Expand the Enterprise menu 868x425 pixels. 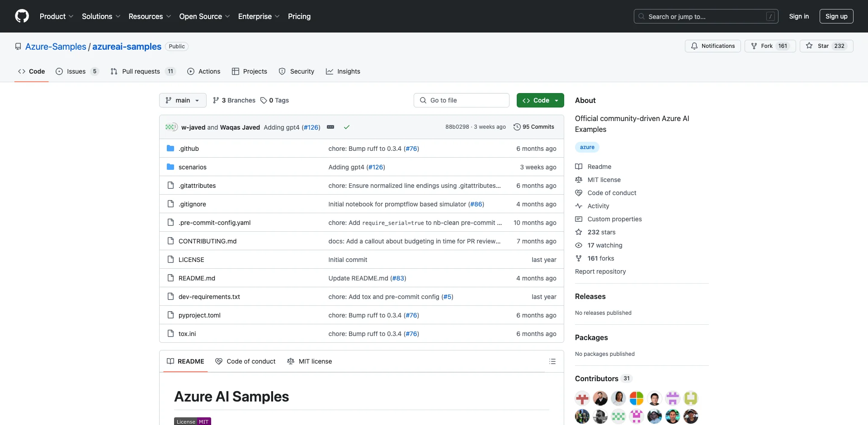[x=259, y=16]
